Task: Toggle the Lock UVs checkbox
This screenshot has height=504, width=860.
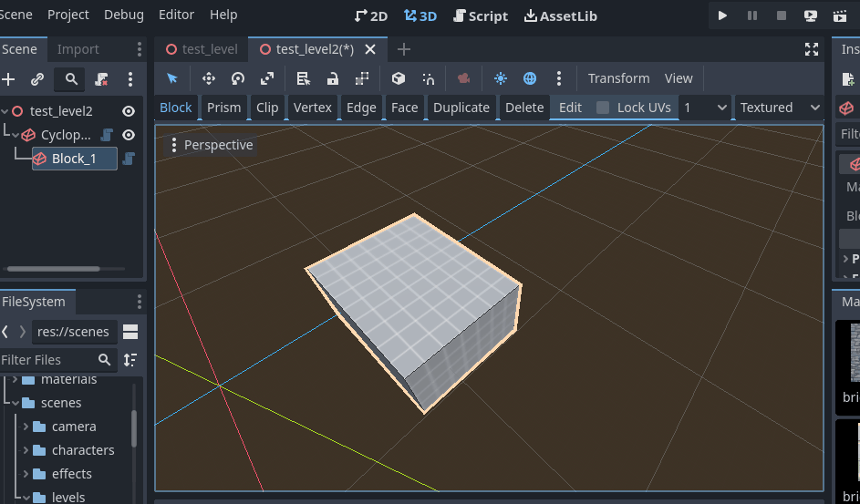Action: pos(603,108)
